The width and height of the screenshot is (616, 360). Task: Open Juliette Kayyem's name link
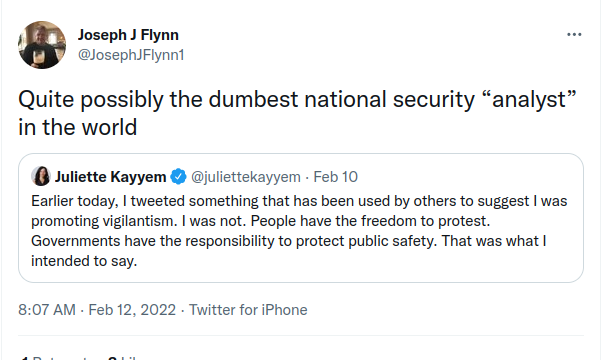point(110,177)
